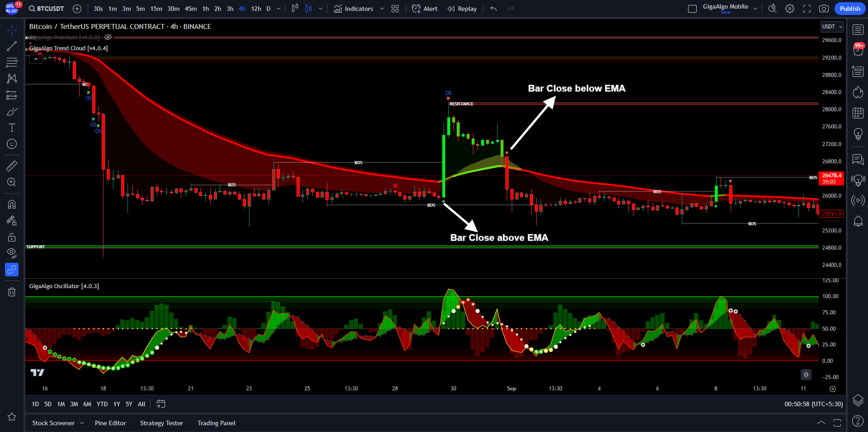Open the chats panel
The height and width of the screenshot is (432, 868).
858,159
